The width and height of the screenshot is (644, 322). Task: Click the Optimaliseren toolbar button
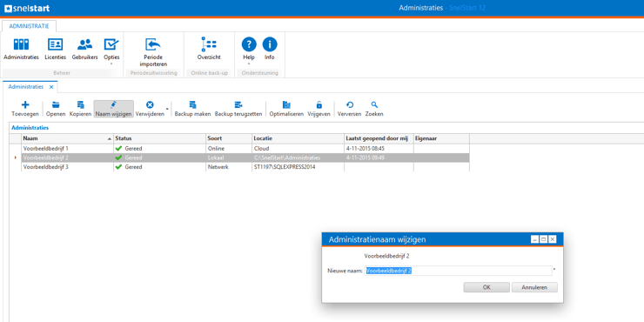coord(286,110)
